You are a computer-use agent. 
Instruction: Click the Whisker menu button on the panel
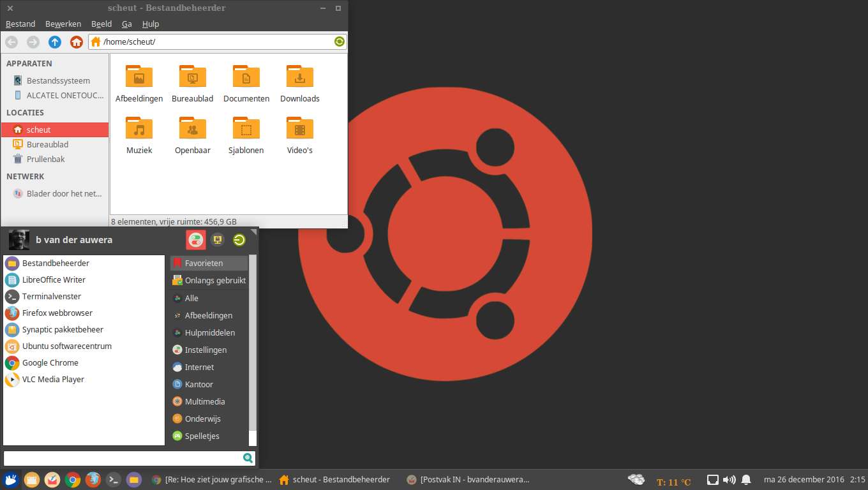(x=11, y=480)
